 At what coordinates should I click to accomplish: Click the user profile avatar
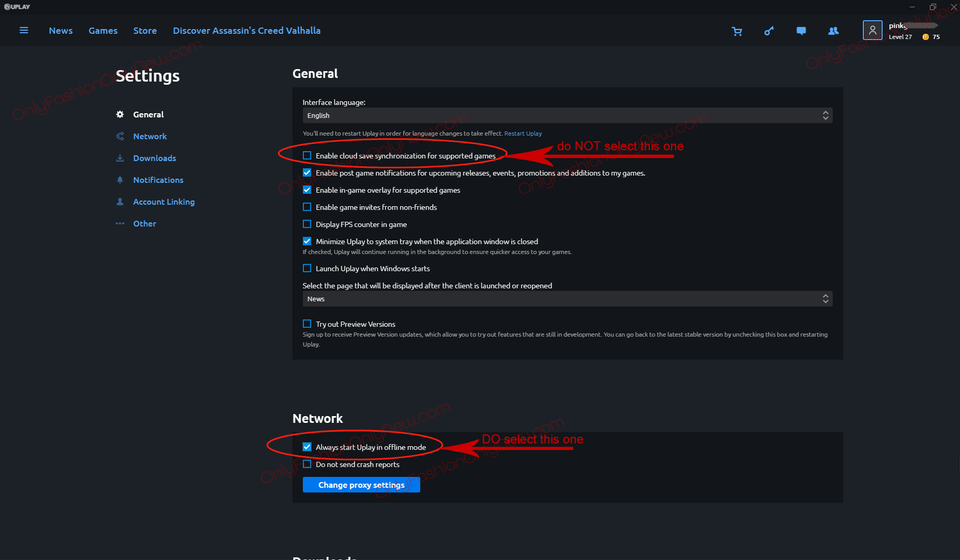tap(873, 30)
